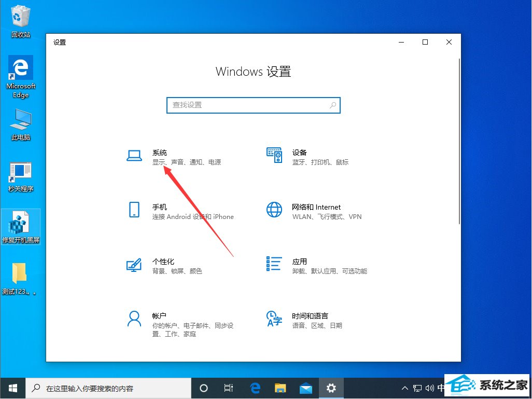Open the 个性化 paintbrush icon
This screenshot has height=399, width=532.
click(134, 265)
